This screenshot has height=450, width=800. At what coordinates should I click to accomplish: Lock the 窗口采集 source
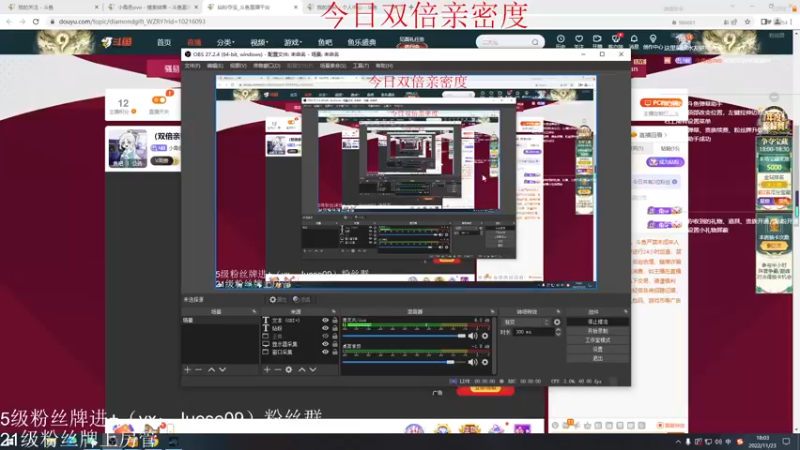tap(335, 352)
